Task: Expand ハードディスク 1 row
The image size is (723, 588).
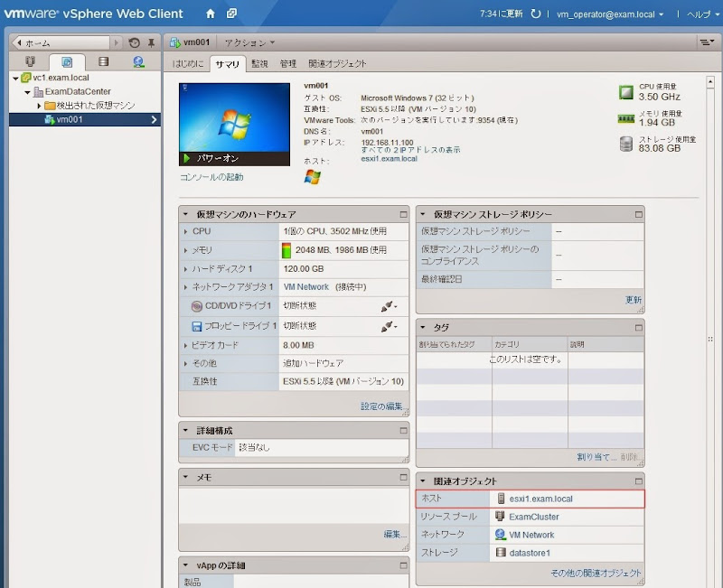Action: click(x=185, y=269)
